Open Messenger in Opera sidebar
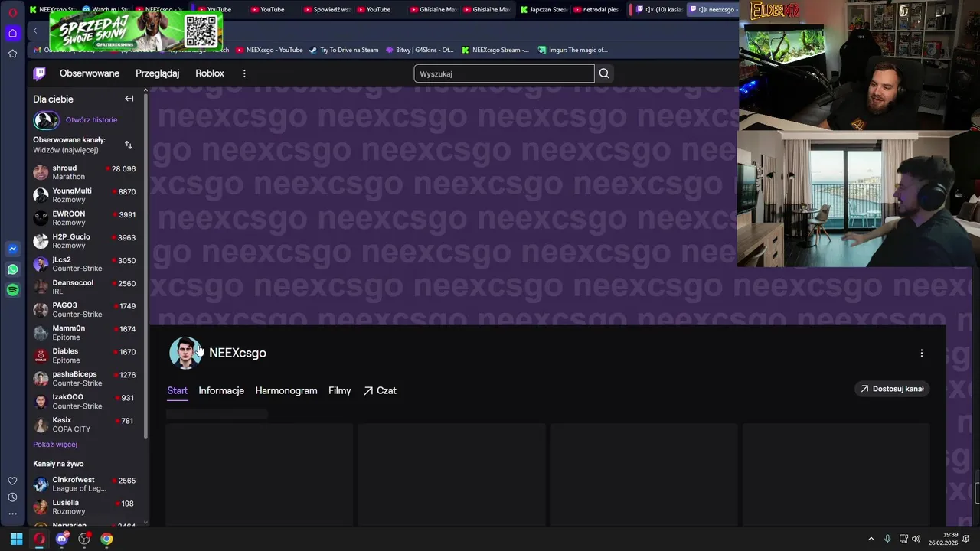The height and width of the screenshot is (551, 980). point(12,249)
